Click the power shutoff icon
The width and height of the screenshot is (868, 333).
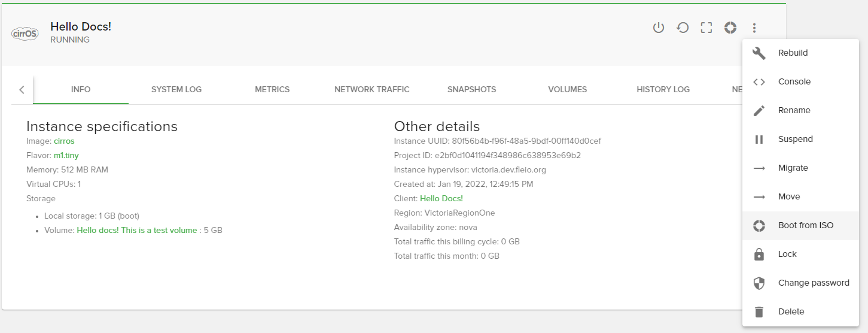click(x=658, y=28)
